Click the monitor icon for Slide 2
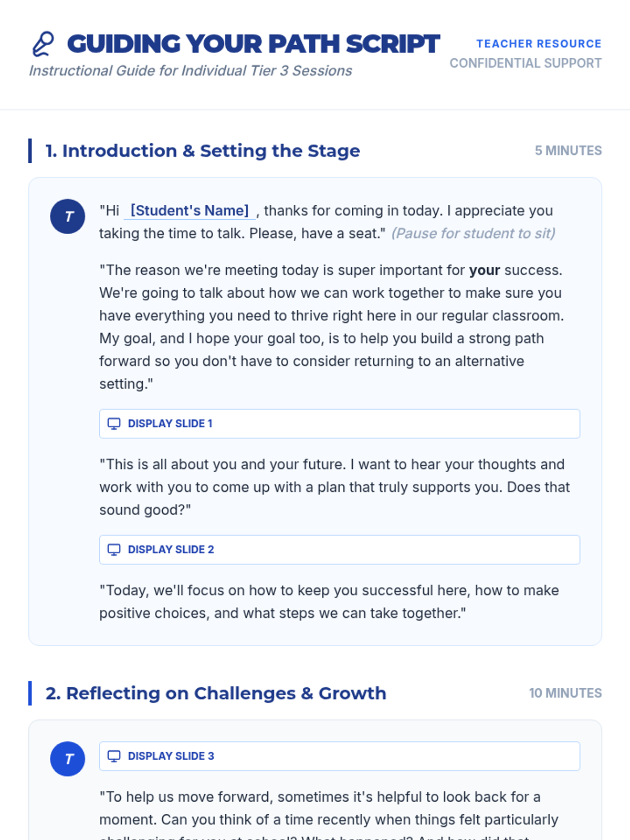The height and width of the screenshot is (840, 630). pos(114,550)
